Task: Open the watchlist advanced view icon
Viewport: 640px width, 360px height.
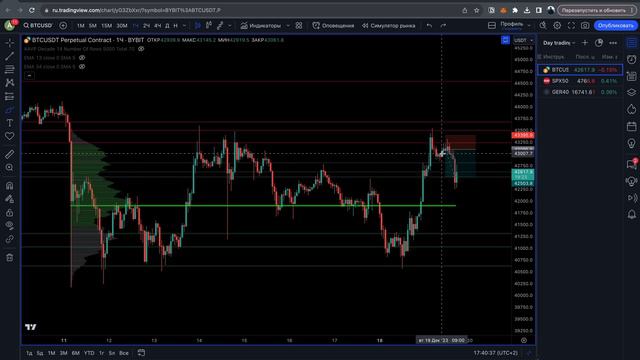Action: click(x=599, y=43)
